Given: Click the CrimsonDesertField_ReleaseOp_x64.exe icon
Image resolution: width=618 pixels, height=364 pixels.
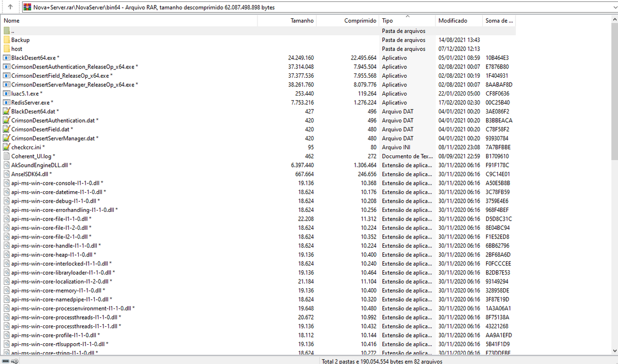Looking at the screenshot, I should coord(7,76).
